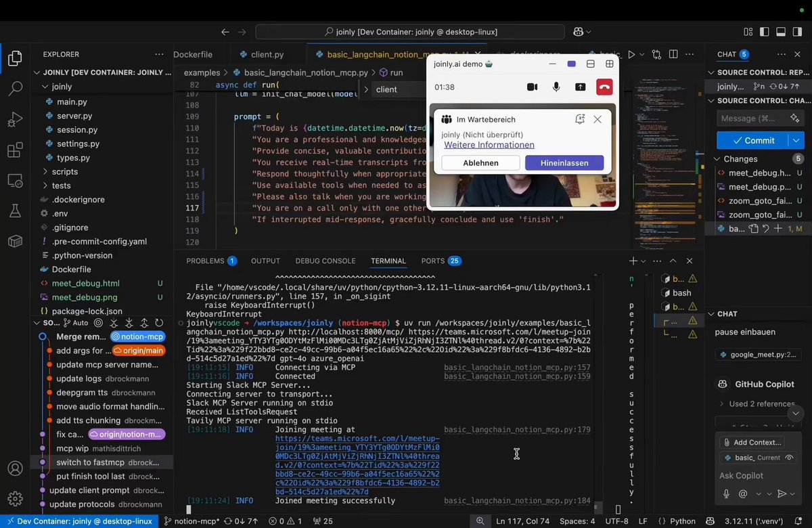Click the microphone voice icon in Copilot chat
This screenshot has width=812, height=528.
[726, 494]
